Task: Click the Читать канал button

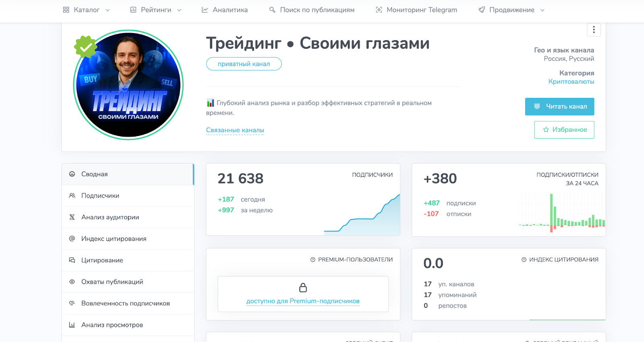Action: 559,106
